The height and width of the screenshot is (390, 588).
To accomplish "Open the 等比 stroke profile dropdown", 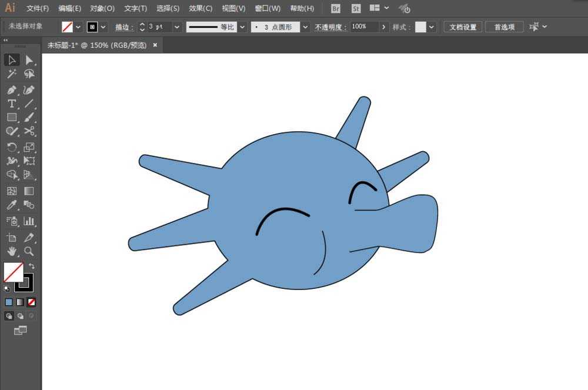I will pos(242,27).
